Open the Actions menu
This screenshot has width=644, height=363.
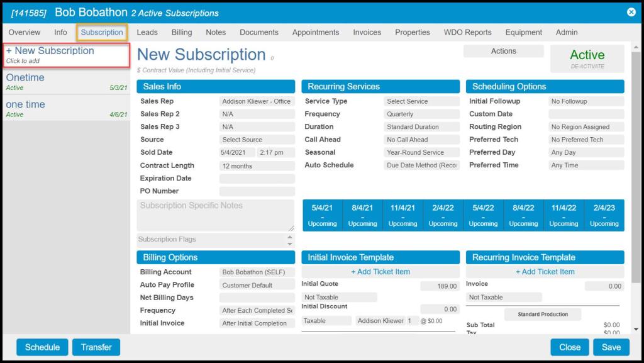click(x=503, y=52)
